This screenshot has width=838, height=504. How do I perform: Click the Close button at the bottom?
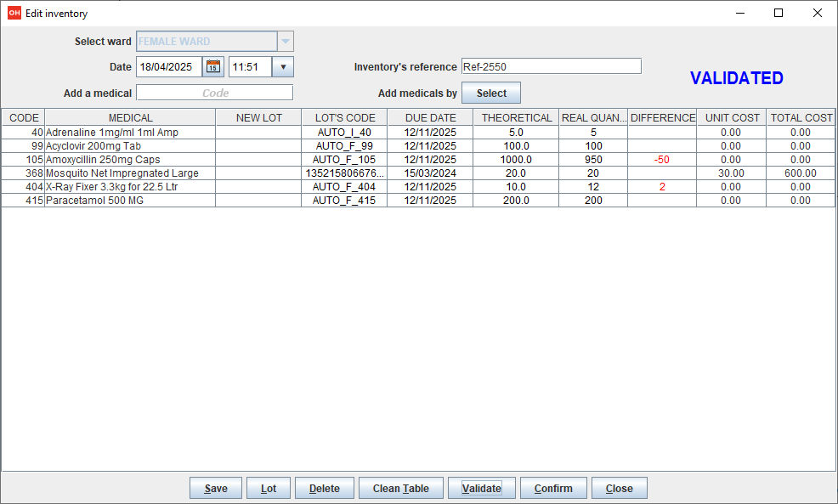click(619, 488)
